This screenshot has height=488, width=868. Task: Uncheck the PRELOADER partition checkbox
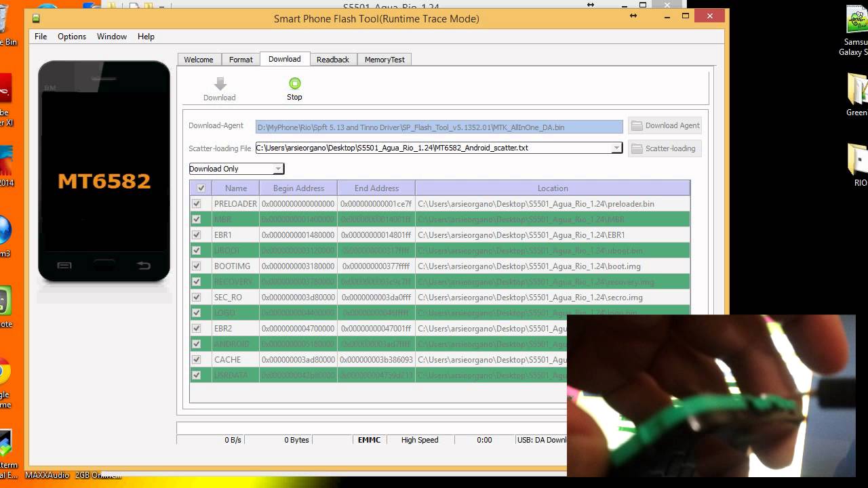[197, 203]
